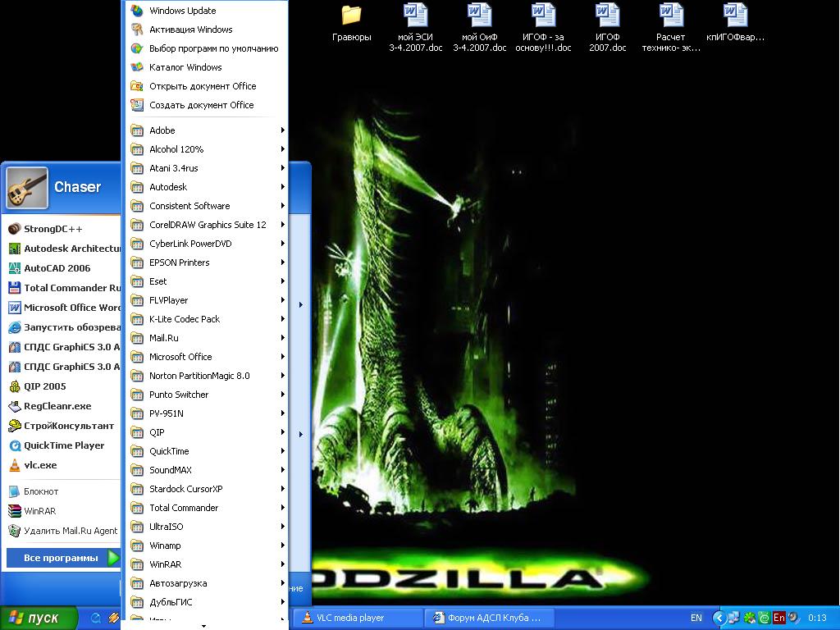Image resolution: width=840 pixels, height=630 pixels.
Task: Select Открыть документ Office menu entry
Action: coord(206,86)
